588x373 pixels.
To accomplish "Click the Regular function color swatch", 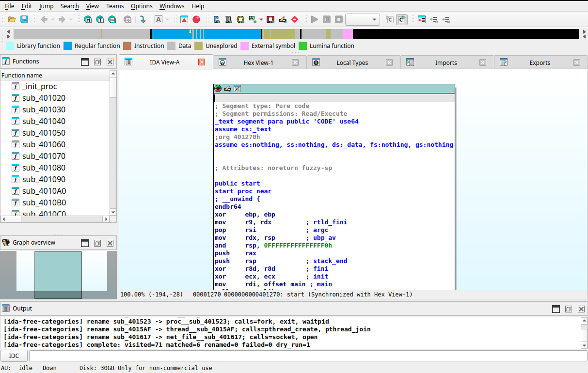I will pyautogui.click(x=67, y=46).
